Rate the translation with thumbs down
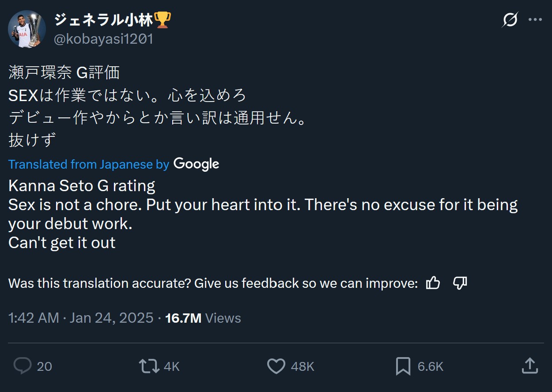Viewport: 552px width, 392px height. pos(460,283)
